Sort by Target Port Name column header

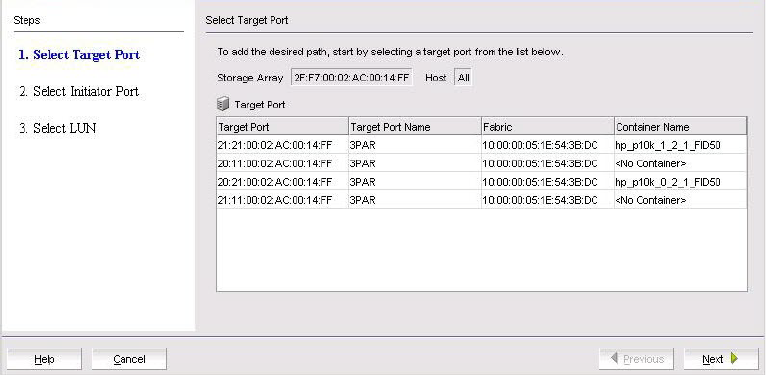click(x=415, y=127)
